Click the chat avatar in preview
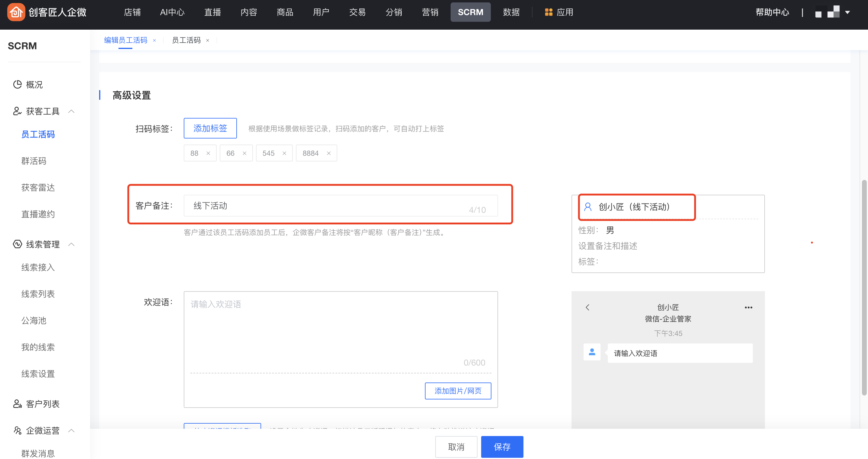 (592, 352)
